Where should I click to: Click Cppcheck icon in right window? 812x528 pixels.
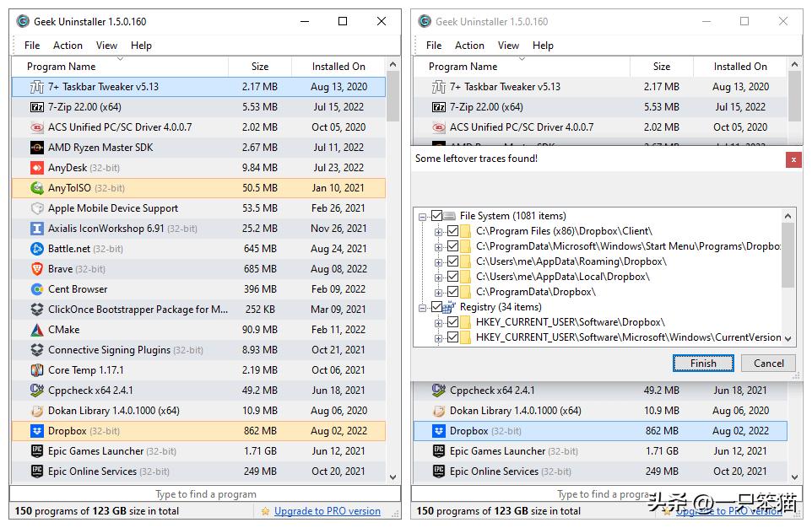coord(439,390)
